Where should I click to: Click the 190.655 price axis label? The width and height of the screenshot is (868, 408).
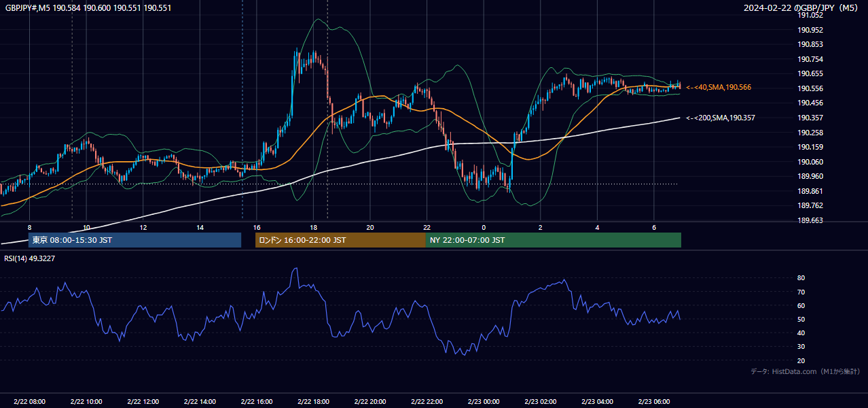coord(810,73)
